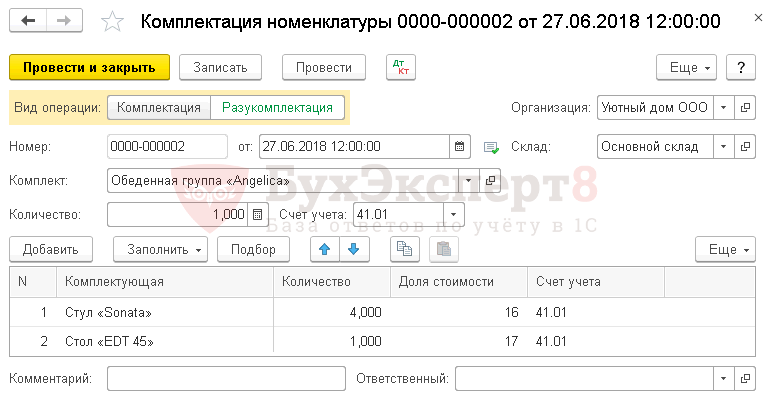Click Провести и закрыть button
The image size is (767, 398).
point(90,67)
